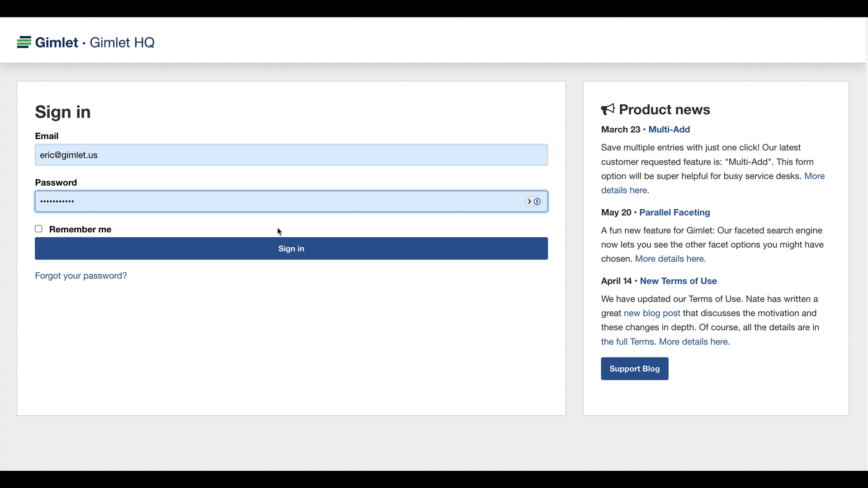Viewport: 868px width, 488px height.
Task: Click the April 14 date text
Action: point(617,281)
